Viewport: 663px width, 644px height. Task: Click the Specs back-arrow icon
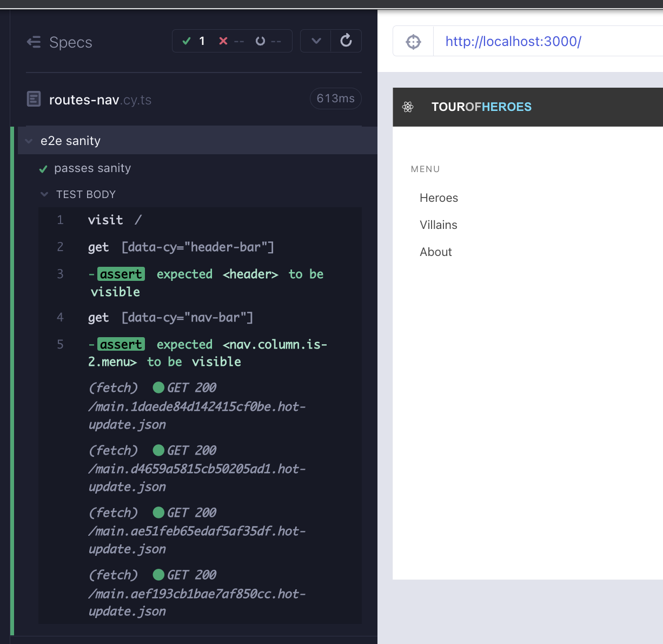coord(34,42)
